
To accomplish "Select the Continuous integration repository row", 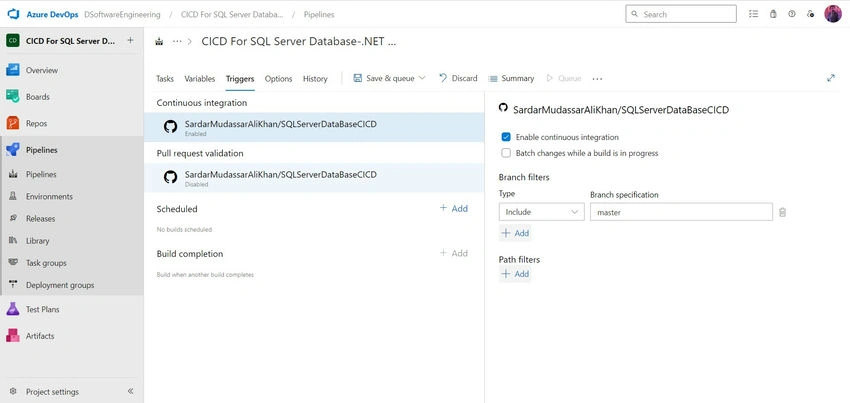I will tap(314, 127).
